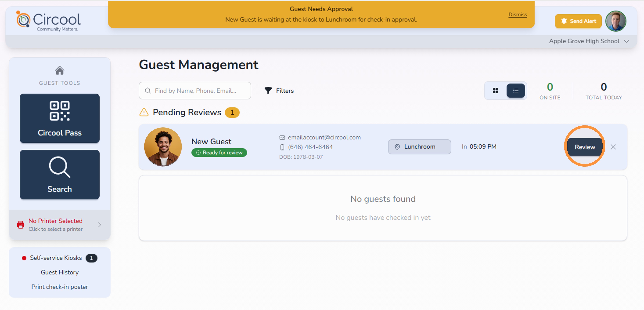
Task: Switch to grid view
Action: coord(495,90)
